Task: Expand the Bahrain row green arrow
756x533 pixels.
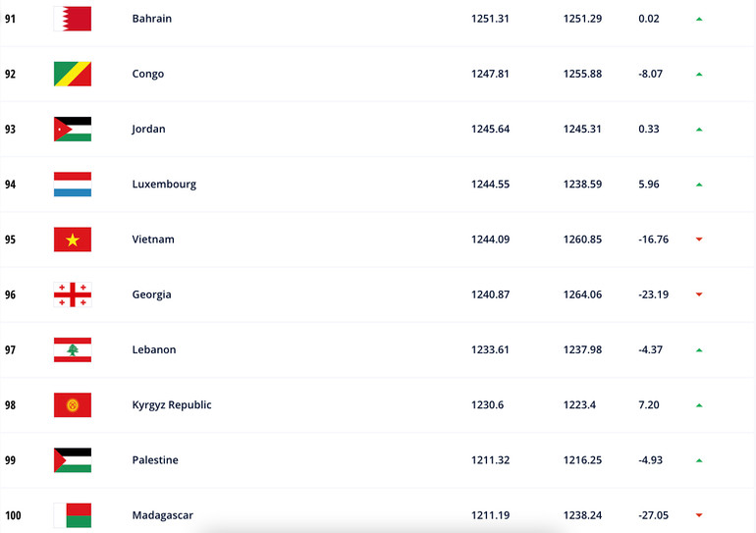Action: coord(699,19)
